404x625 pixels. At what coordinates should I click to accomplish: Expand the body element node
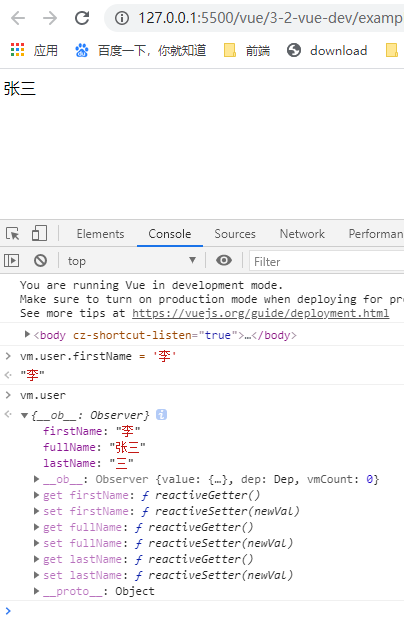click(27, 334)
